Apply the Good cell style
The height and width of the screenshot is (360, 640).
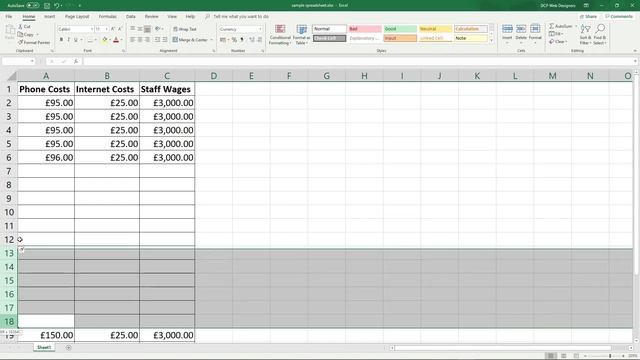click(x=400, y=29)
